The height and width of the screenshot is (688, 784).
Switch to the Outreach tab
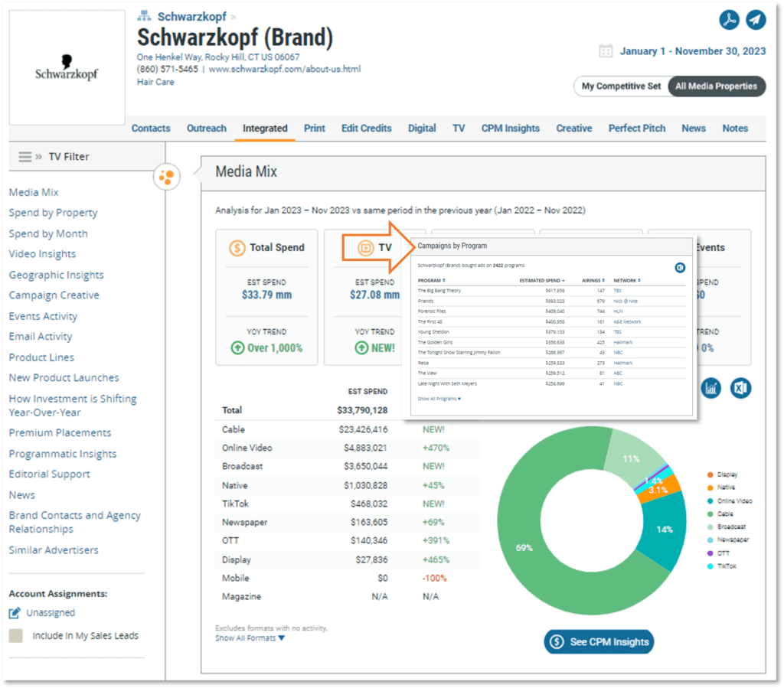click(x=207, y=129)
